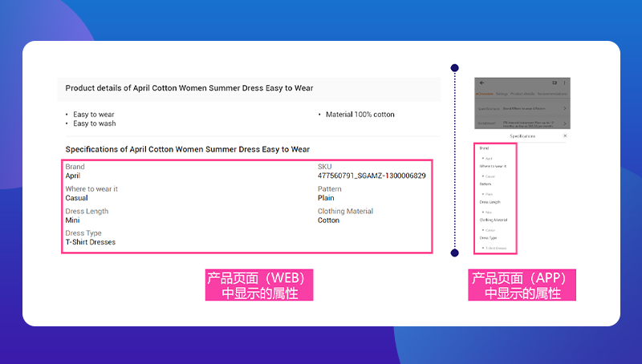This screenshot has width=642, height=364.
Task: Click the Easy to wash bullet
Action: (95, 123)
